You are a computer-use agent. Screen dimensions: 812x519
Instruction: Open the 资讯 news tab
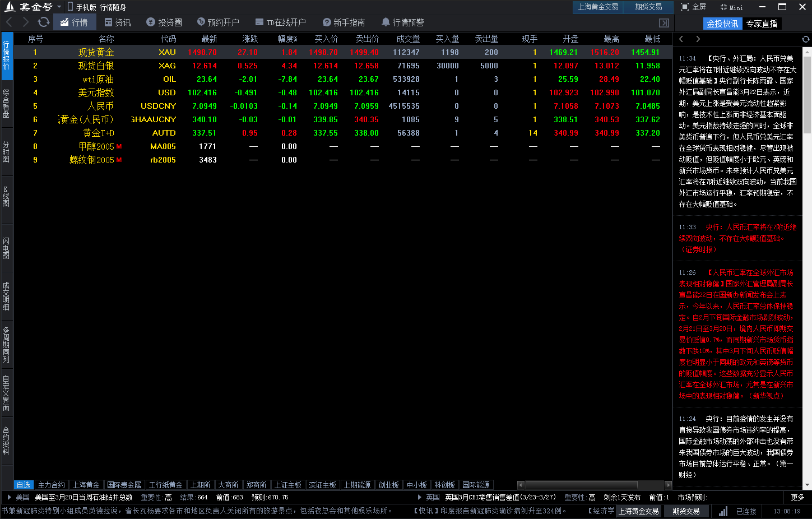(118, 22)
